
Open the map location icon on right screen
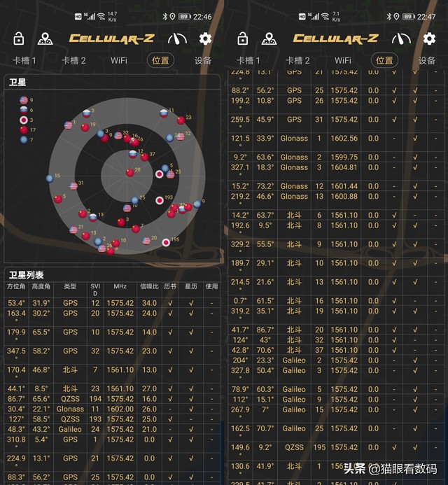point(269,38)
